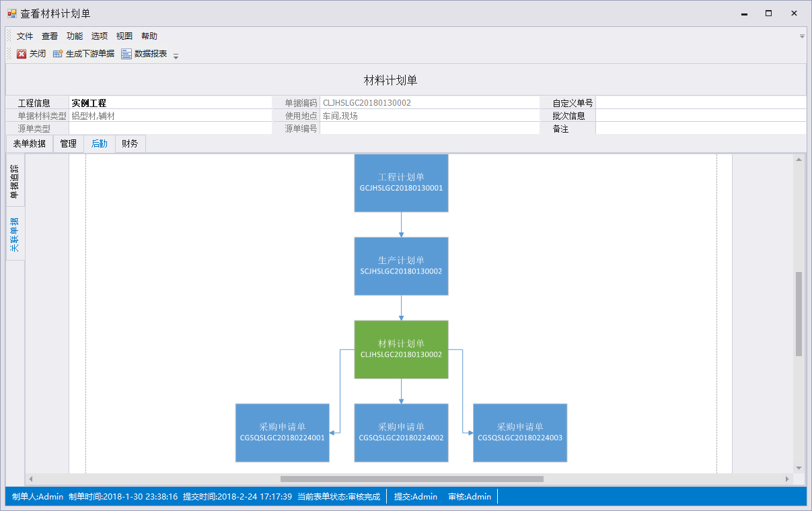Click the vertical scrollbar down arrow
Screen dimensions: 812x511
(799, 468)
